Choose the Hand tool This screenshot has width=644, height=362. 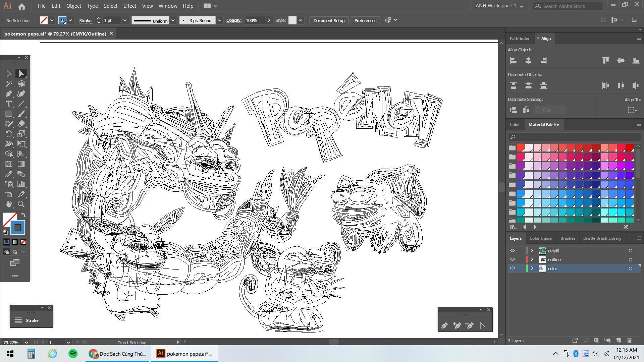9,204
